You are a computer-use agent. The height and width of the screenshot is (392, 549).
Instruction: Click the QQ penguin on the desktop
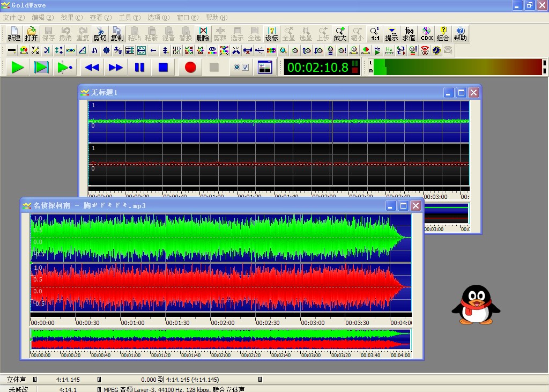coord(476,305)
